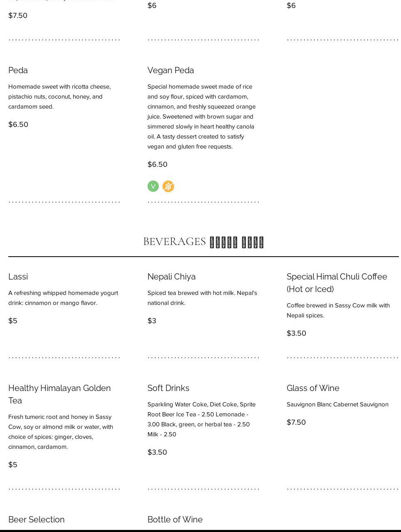Click the $6.50 price above the vegan icon
The width and height of the screenshot is (401, 532).
pyautogui.click(x=157, y=164)
